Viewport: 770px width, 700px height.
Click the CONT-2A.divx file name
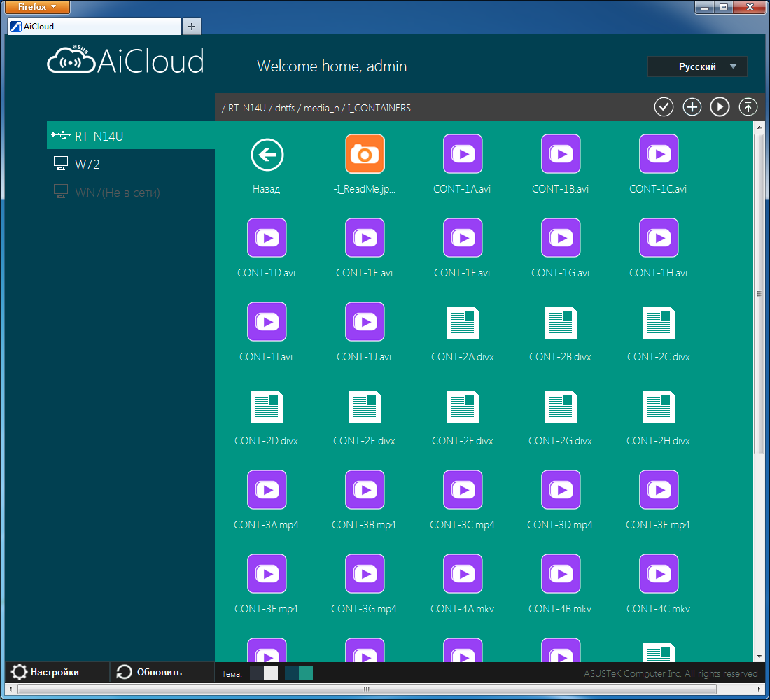462,357
